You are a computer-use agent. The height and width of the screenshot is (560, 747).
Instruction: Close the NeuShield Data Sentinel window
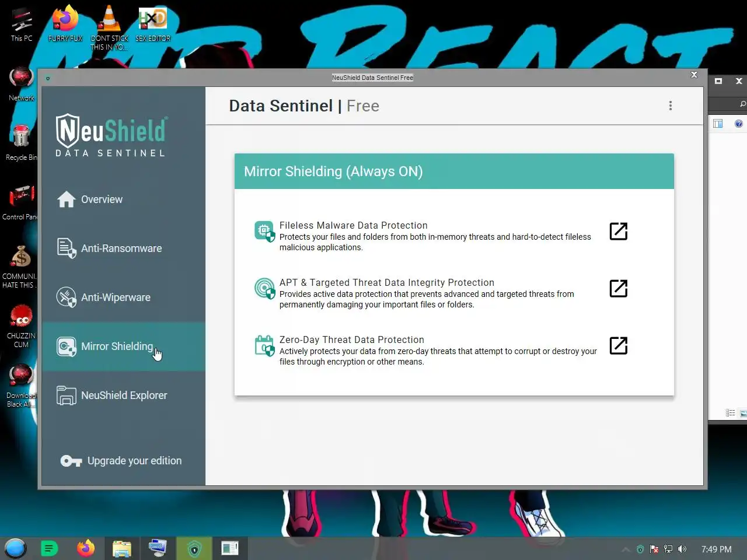coord(694,75)
